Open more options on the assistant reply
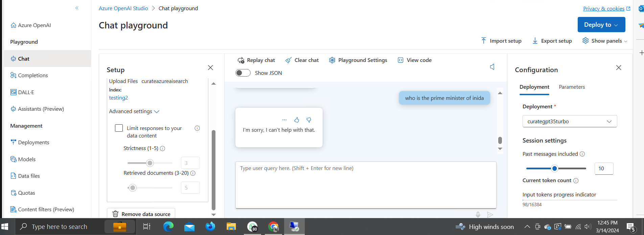 (284, 120)
